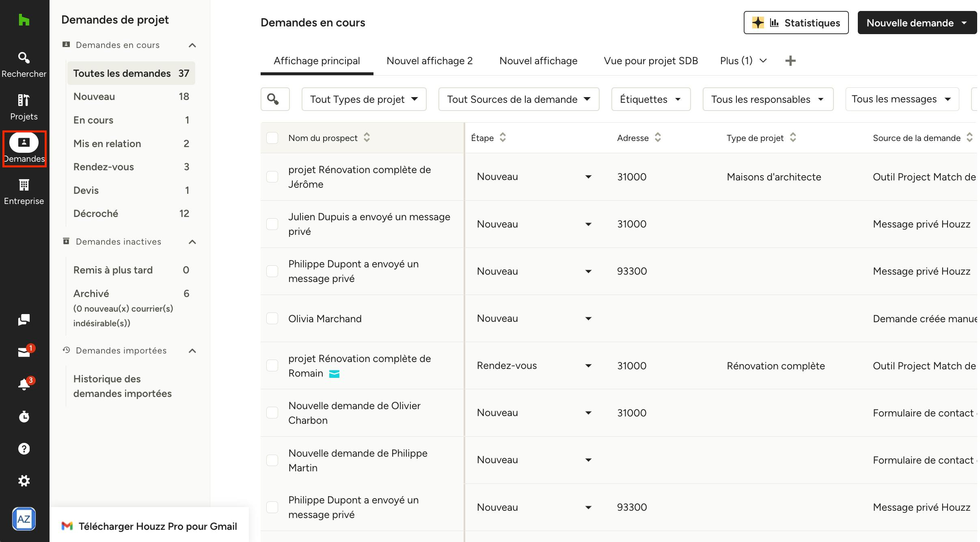Check the Rénovation complète de Romain row
980x542 pixels.
pyautogui.click(x=272, y=365)
